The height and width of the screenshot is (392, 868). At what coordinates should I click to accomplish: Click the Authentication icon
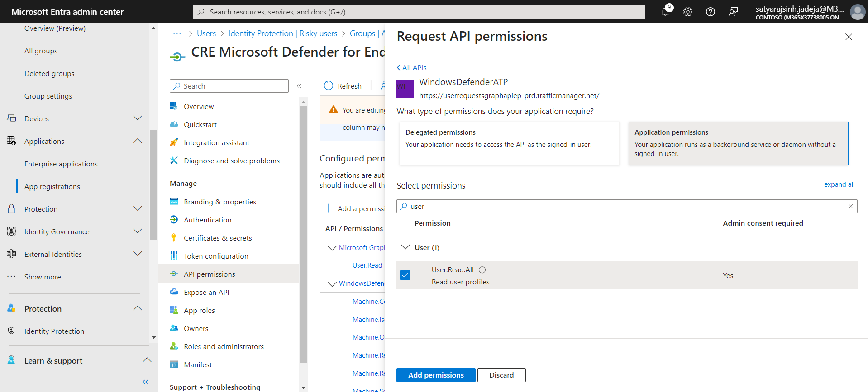174,219
